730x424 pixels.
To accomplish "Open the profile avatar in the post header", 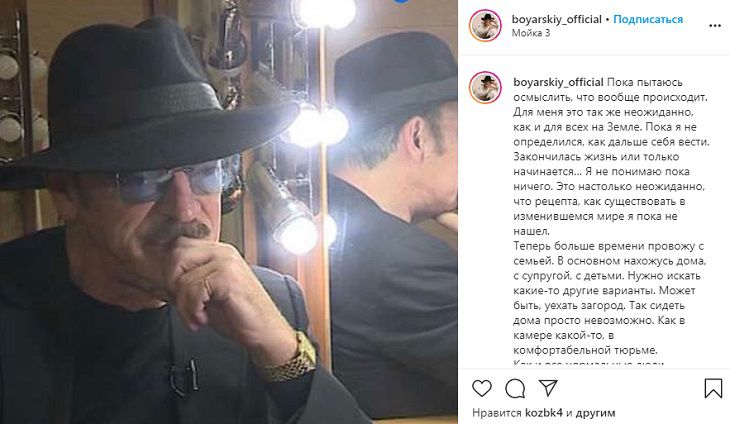I will pos(486,25).
